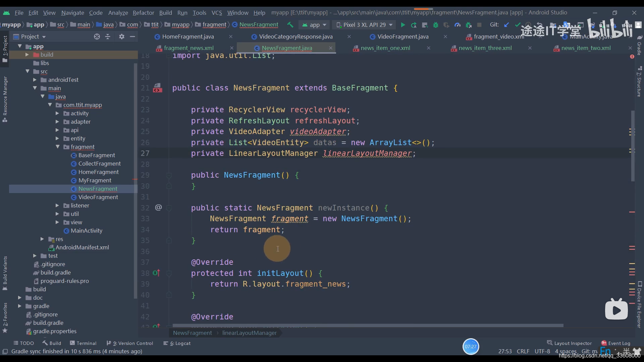Collapse the fragment package
Screen dimensions: 644x362
click(x=57, y=147)
